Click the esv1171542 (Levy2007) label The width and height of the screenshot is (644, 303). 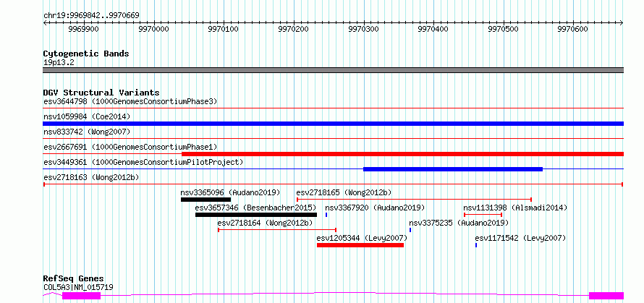[520, 238]
